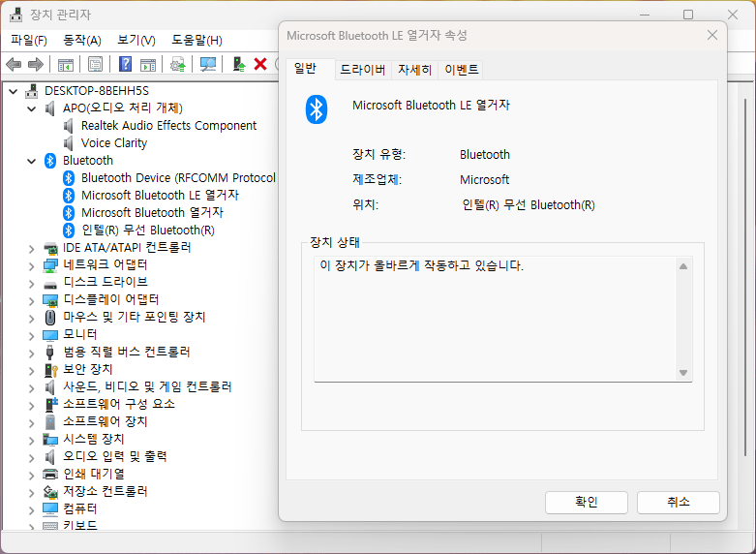Click the 취소 button
Image resolution: width=756 pixels, height=554 pixels.
tap(678, 502)
